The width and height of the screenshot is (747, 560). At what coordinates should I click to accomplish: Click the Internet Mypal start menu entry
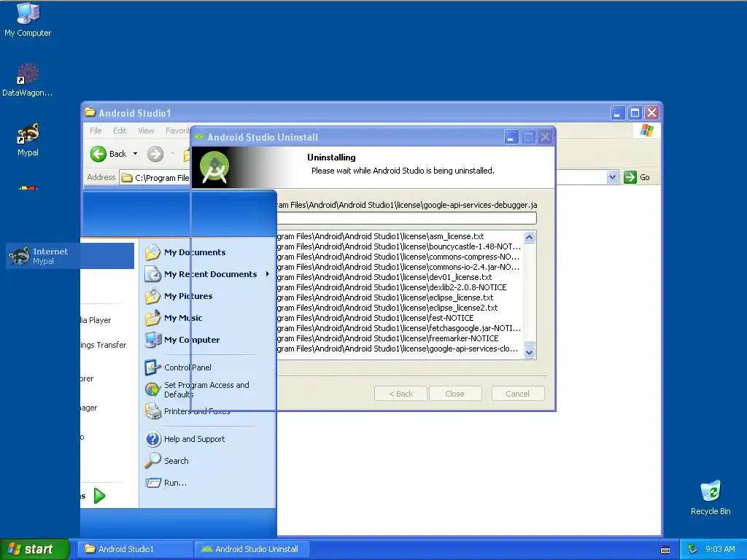(x=71, y=256)
